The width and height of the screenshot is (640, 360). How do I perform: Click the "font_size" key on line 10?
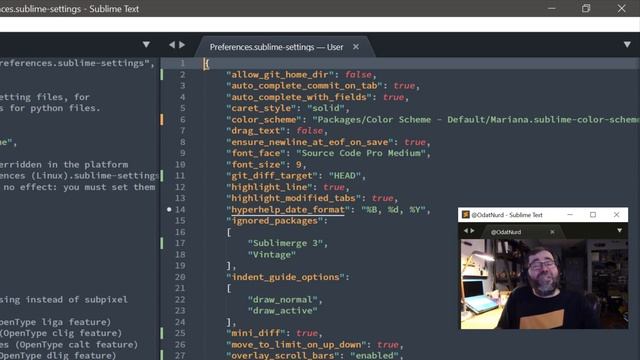[256, 164]
